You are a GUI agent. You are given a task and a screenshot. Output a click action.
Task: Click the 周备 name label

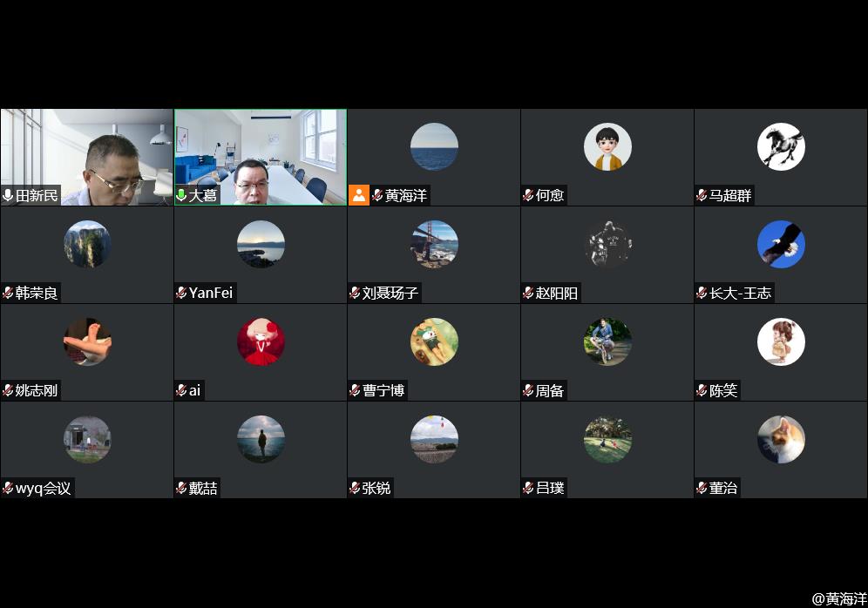[550, 390]
